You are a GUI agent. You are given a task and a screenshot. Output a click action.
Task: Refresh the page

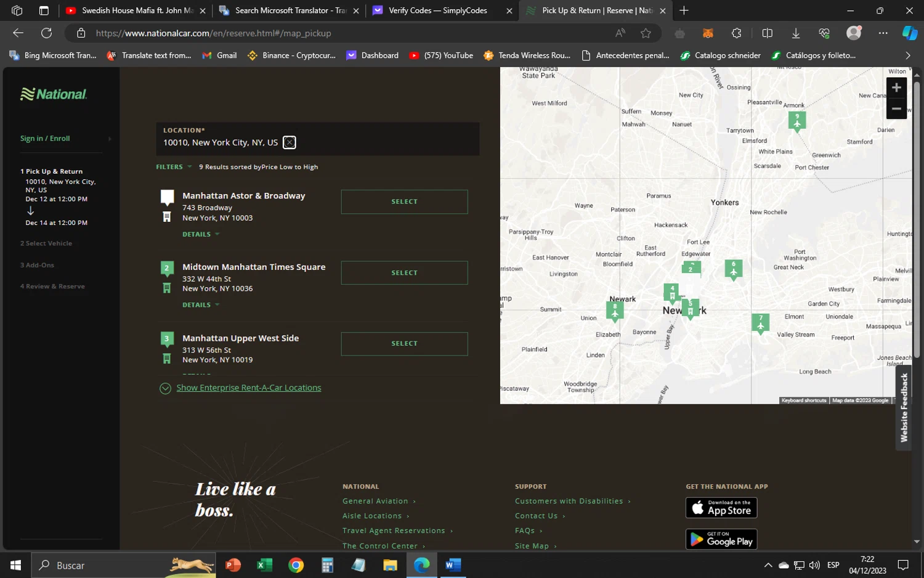(46, 33)
